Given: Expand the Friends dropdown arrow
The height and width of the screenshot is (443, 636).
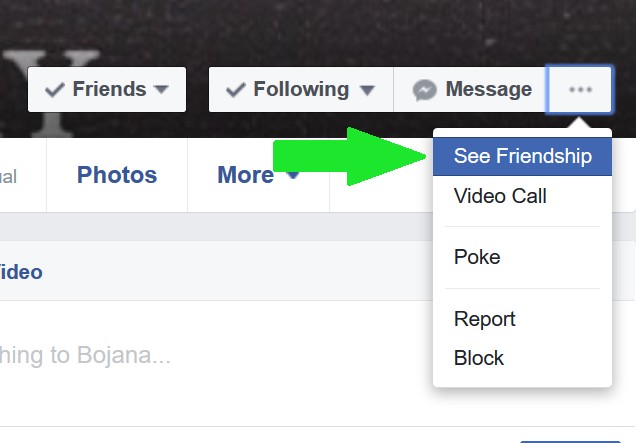Looking at the screenshot, I should coord(162,90).
